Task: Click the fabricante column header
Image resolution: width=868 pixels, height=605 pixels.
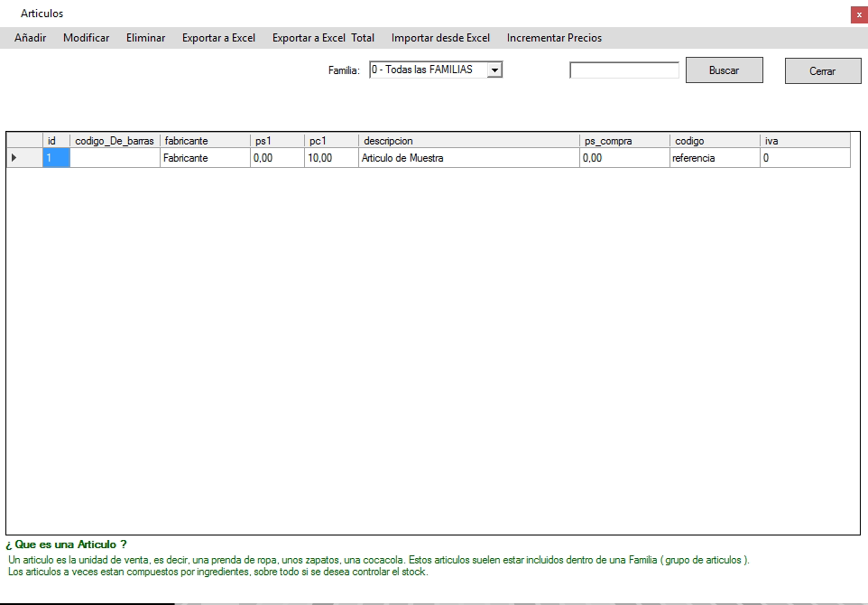Action: click(206, 141)
